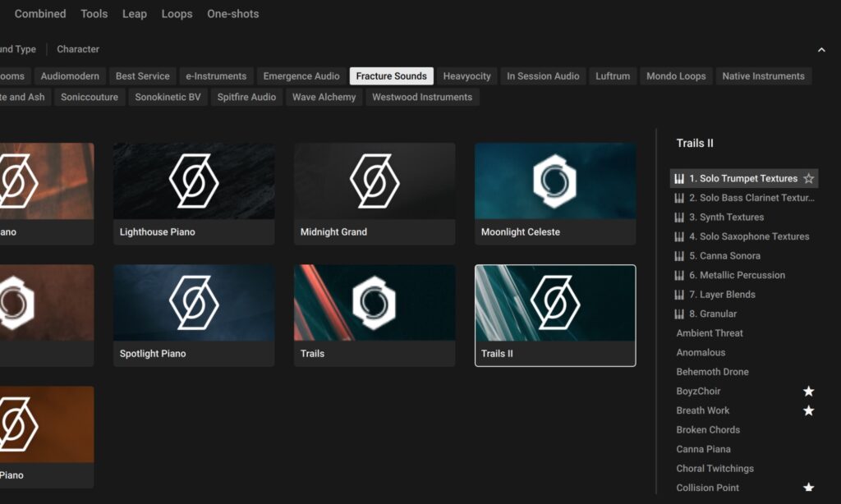
Task: Unfavorite BoyzChoir using its star
Action: pos(808,391)
